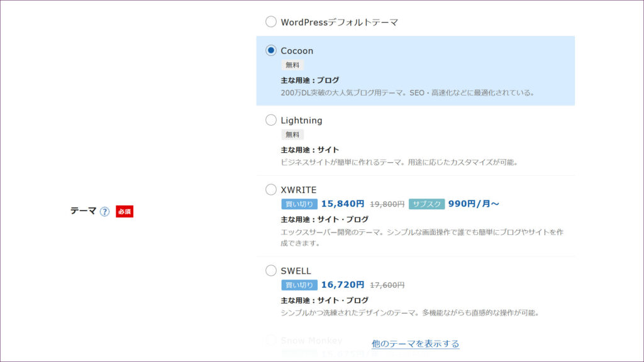Click the red 必須 required badge

(125, 212)
